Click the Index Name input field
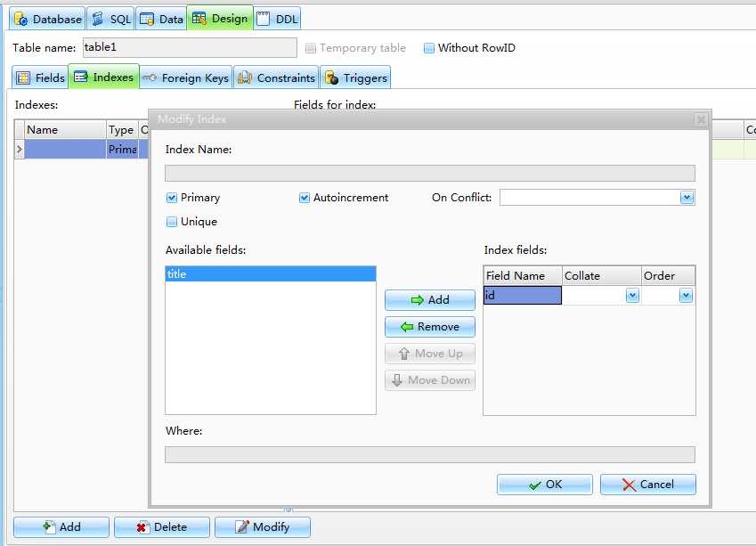This screenshot has width=756, height=546. coord(430,173)
